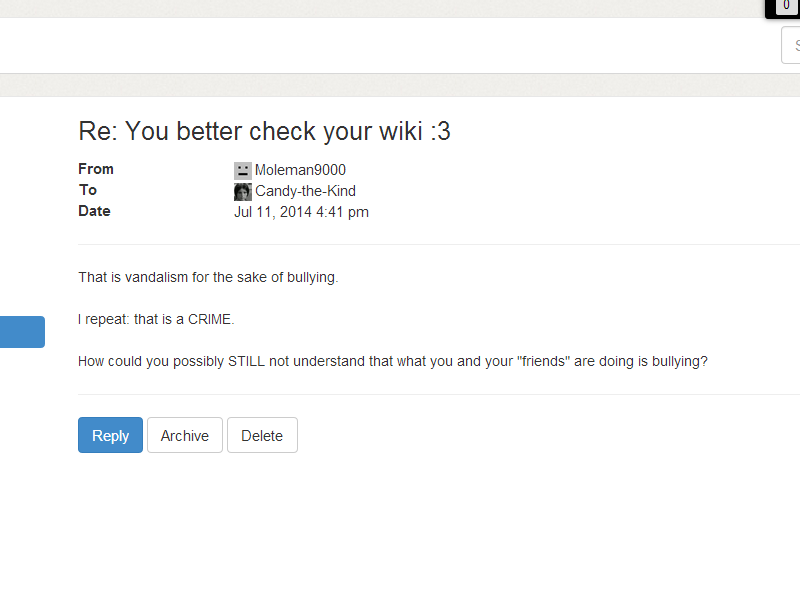Click the bold To label
Screen dimensions: 800x600
coord(88,190)
